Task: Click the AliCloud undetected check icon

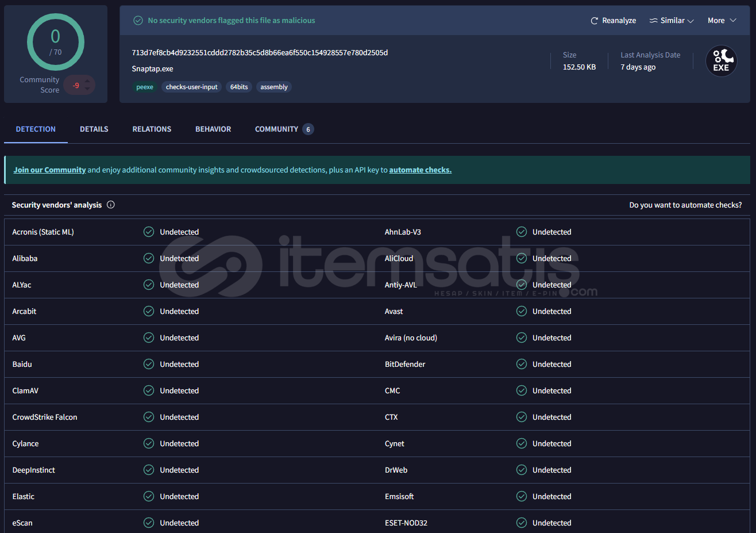Action: (x=522, y=258)
